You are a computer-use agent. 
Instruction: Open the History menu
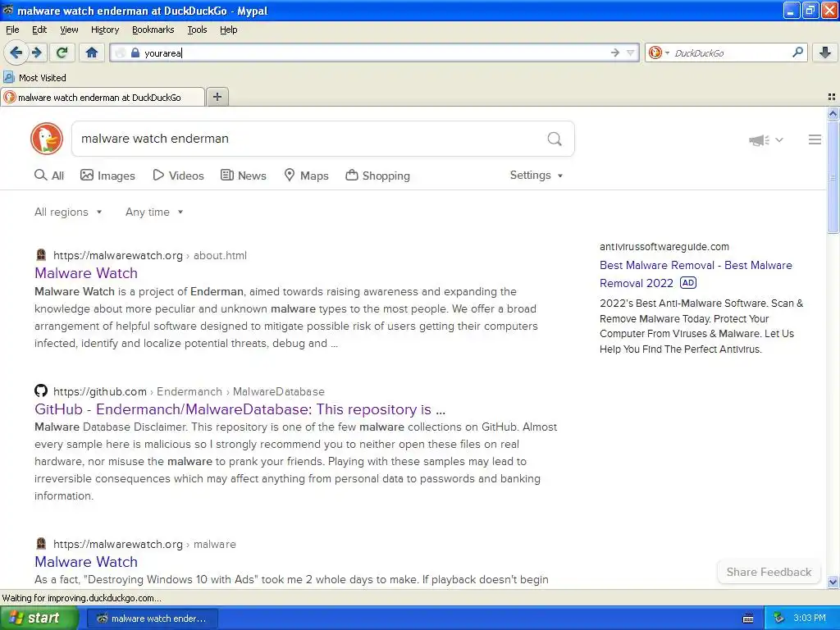pos(104,30)
